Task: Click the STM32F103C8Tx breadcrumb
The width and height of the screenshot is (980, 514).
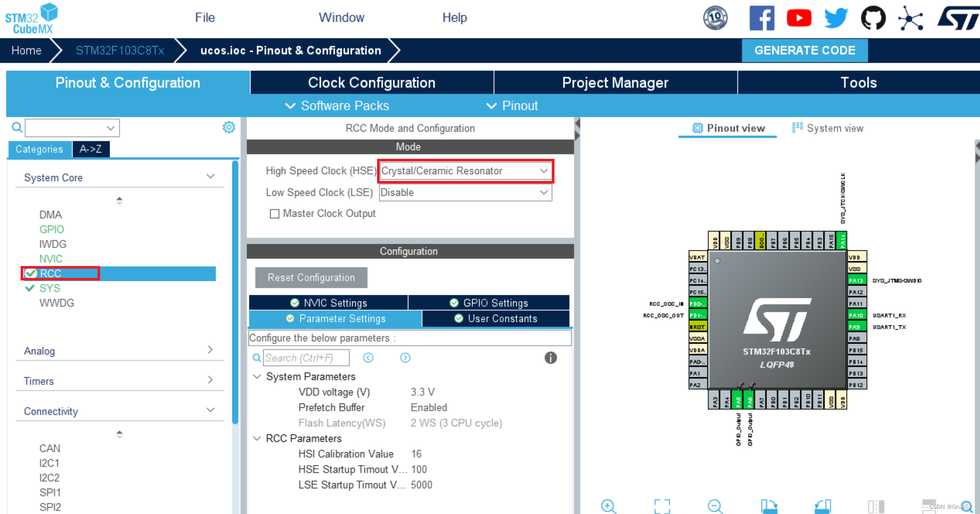Action: pyautogui.click(x=120, y=51)
